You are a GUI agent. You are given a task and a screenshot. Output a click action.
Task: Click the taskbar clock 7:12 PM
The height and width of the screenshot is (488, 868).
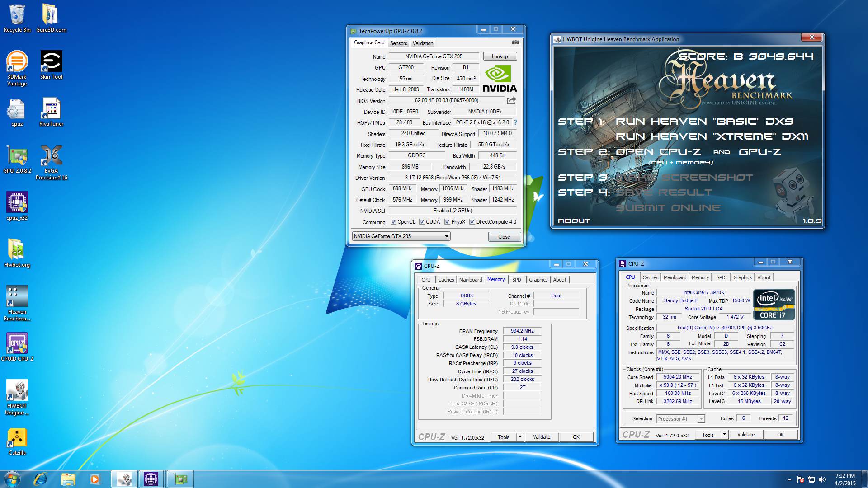(x=844, y=476)
